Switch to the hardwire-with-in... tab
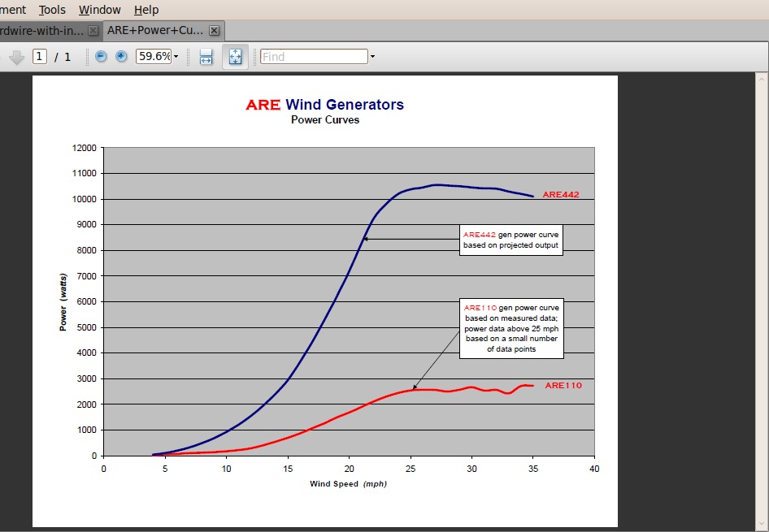 (x=41, y=31)
